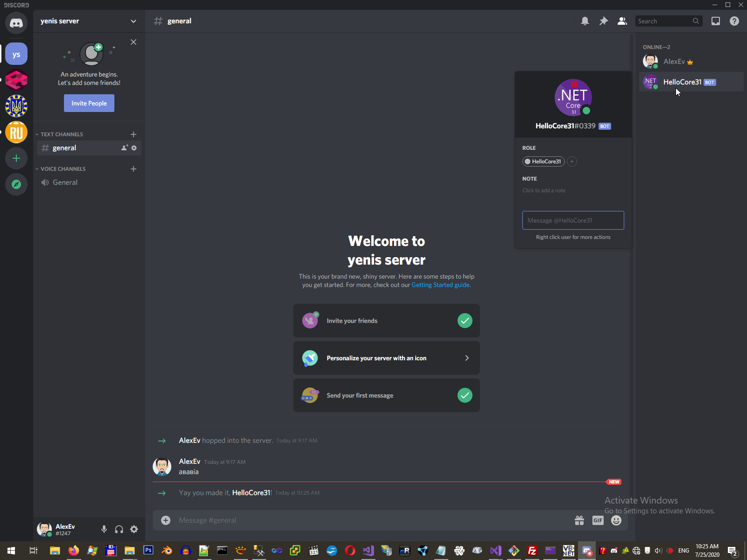Open the Getting Started guide link
This screenshot has height=560, width=747.
(440, 285)
